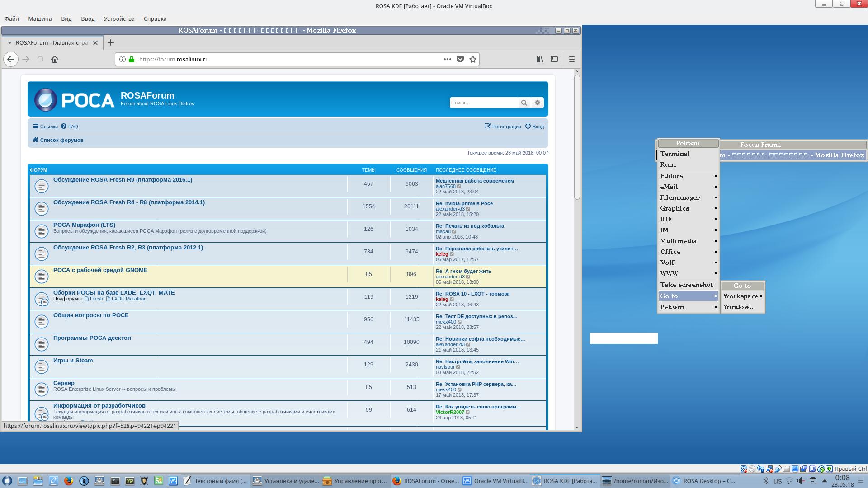Show the sidebars icon in Firefox
This screenshot has width=868, height=488.
[x=554, y=59]
